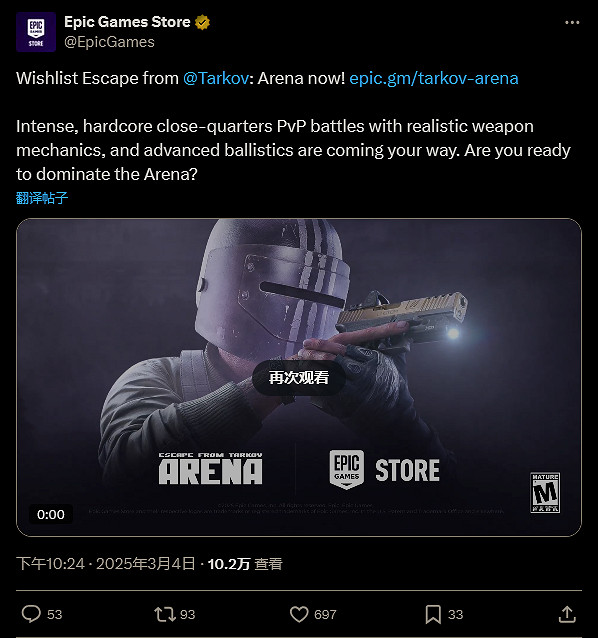The height and width of the screenshot is (638, 598).
Task: Click the post timestamp 下午10:24
Action: point(50,564)
